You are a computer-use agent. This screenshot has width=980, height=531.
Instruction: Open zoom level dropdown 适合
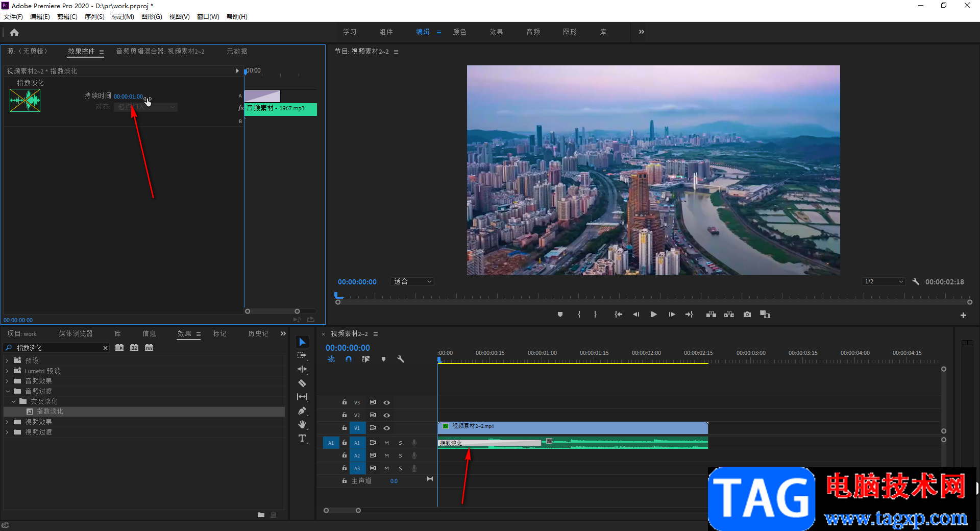412,281
